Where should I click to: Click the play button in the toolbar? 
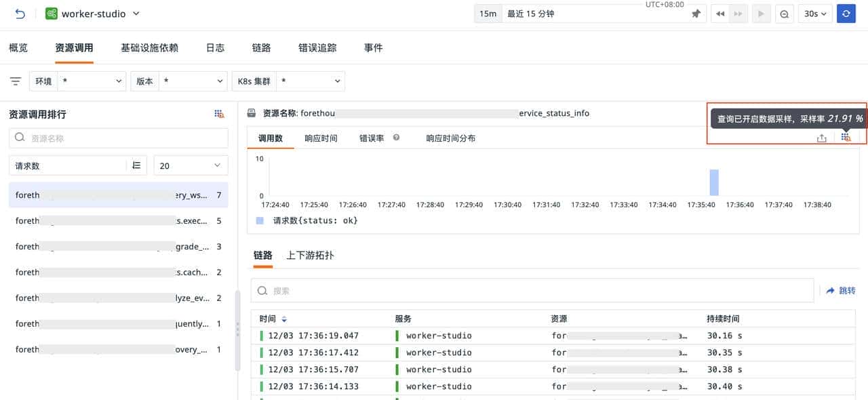pos(761,13)
